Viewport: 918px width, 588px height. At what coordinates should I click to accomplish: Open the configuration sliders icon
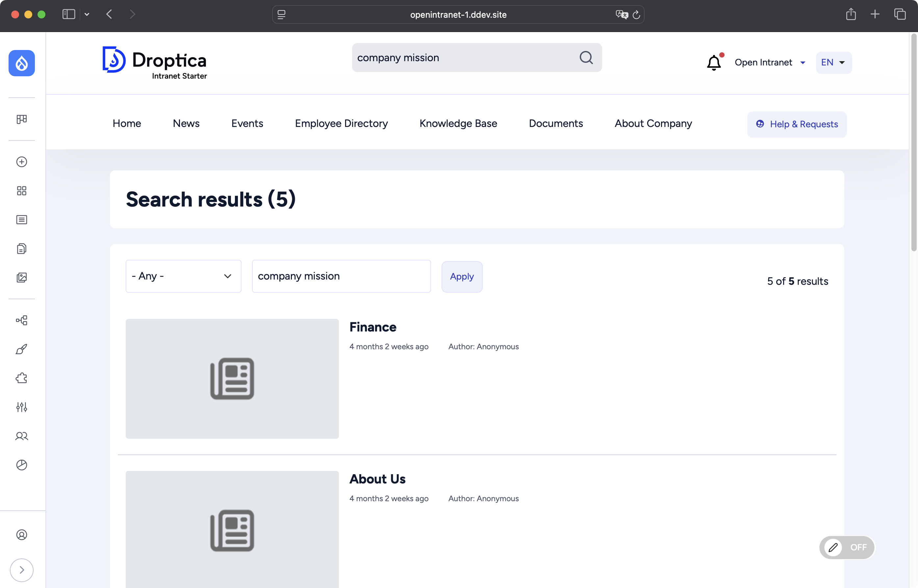tap(21, 407)
